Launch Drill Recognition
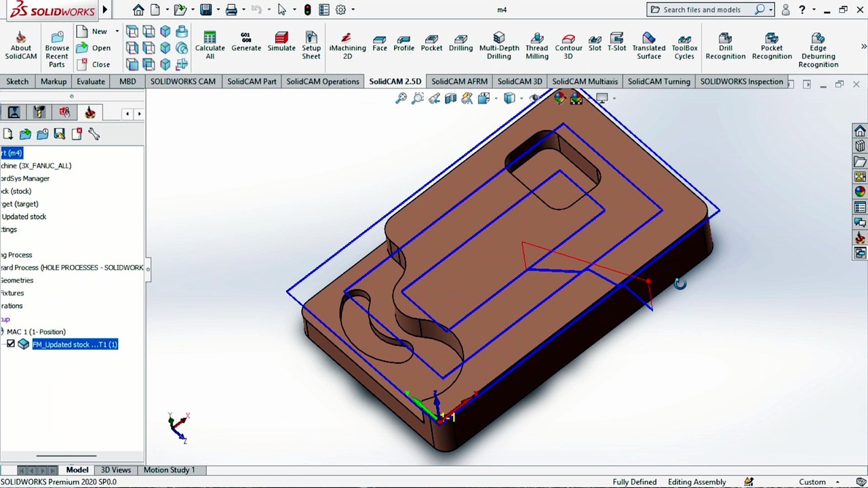Screen dimensions: 868x488 point(725,46)
